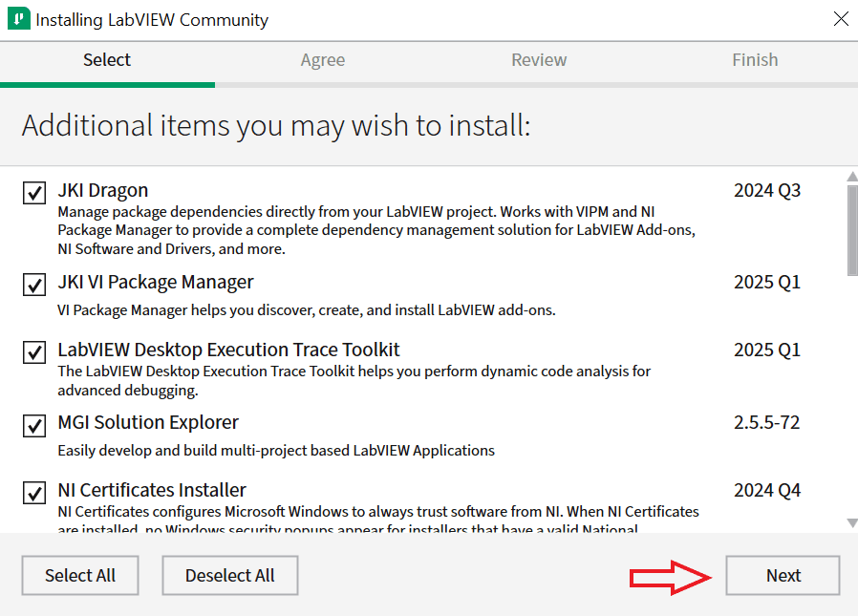Image resolution: width=858 pixels, height=616 pixels.
Task: Deselect the MGI Solution Explorer checkbox
Action: coord(34,425)
